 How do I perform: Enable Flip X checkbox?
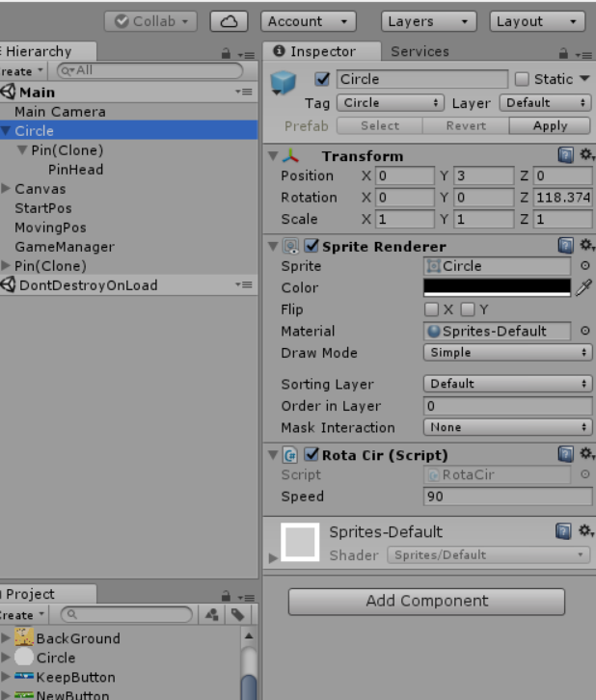[x=431, y=309]
